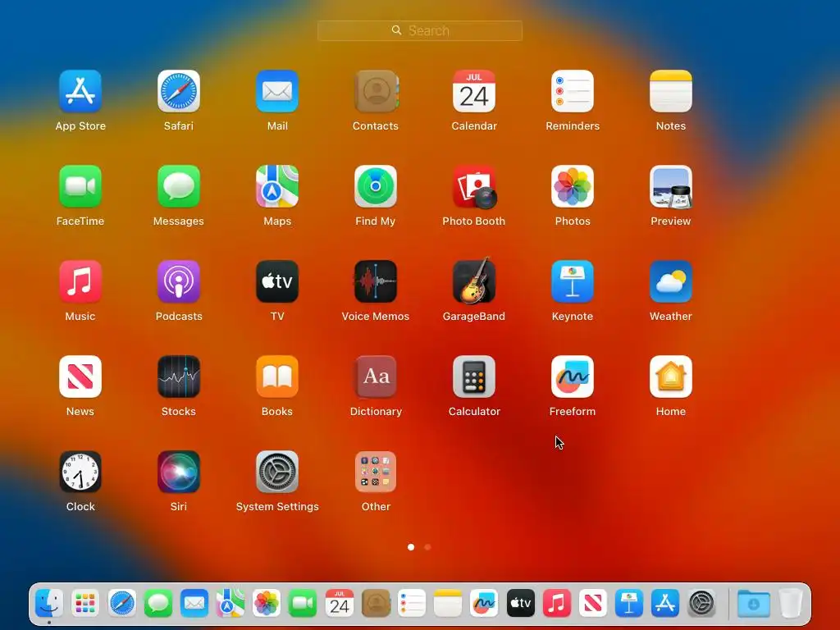This screenshot has height=630, width=840.
Task: Select the first Launchpad page dot
Action: tap(411, 547)
